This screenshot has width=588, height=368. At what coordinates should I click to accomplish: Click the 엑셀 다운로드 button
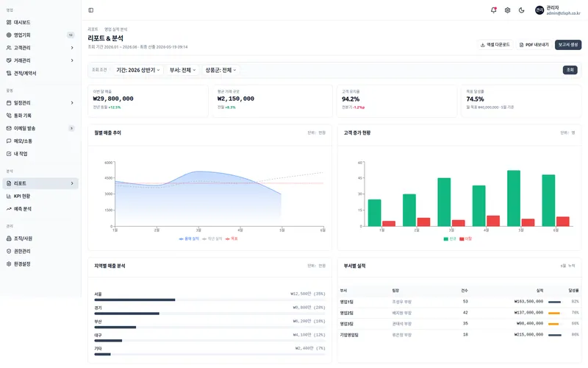tap(495, 45)
